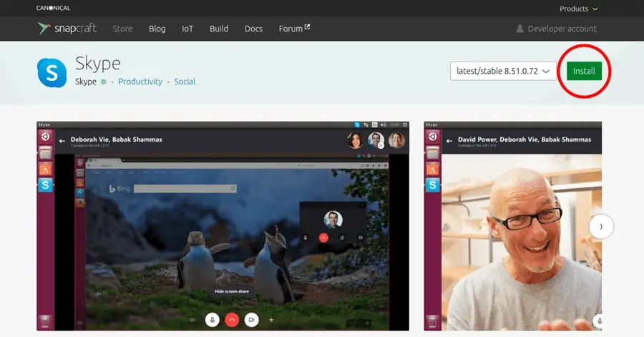Click the plus button in the first screenshot call bar
Viewport: 644px width, 337px height.
(x=271, y=320)
